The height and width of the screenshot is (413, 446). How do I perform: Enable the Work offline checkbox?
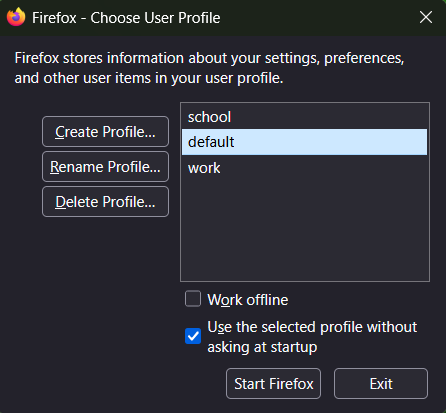[193, 299]
